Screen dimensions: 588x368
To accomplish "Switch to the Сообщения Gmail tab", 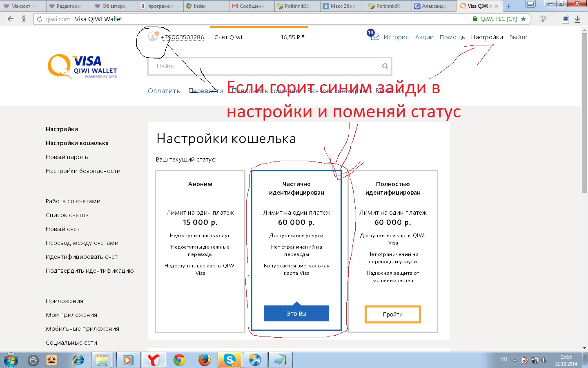I will pyautogui.click(x=251, y=6).
